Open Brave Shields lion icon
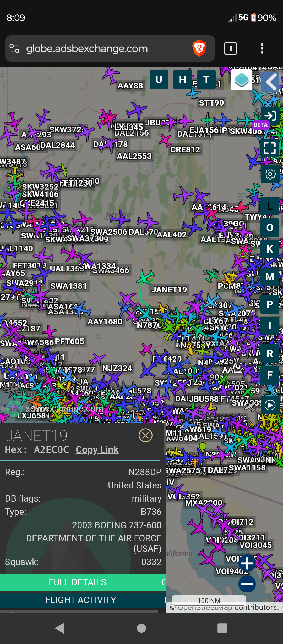283x644 pixels. pos(199,48)
